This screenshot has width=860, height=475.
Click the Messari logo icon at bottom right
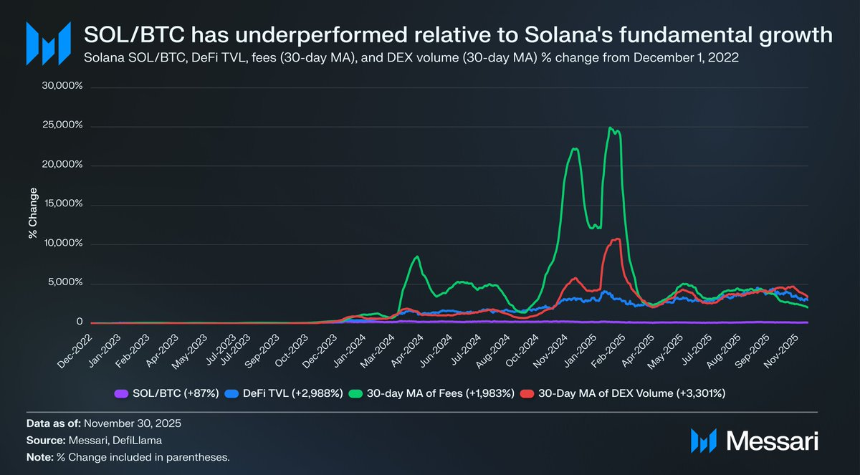pyautogui.click(x=704, y=441)
